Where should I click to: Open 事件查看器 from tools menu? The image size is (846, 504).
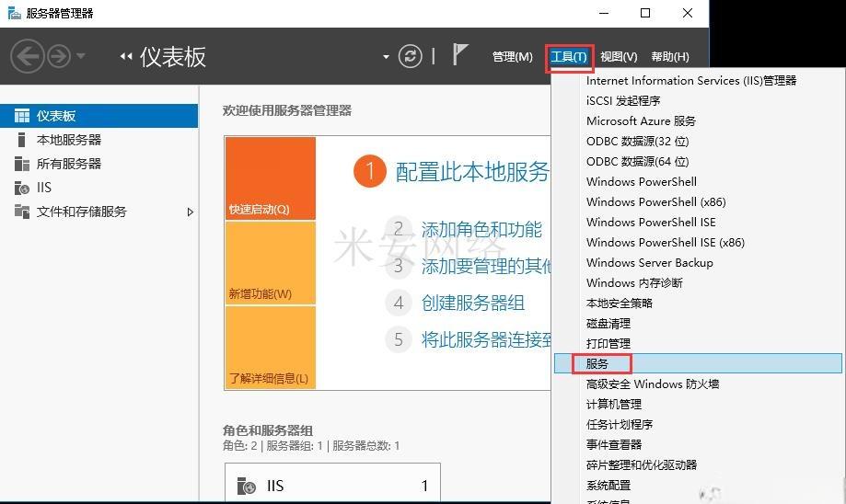pyautogui.click(x=614, y=445)
